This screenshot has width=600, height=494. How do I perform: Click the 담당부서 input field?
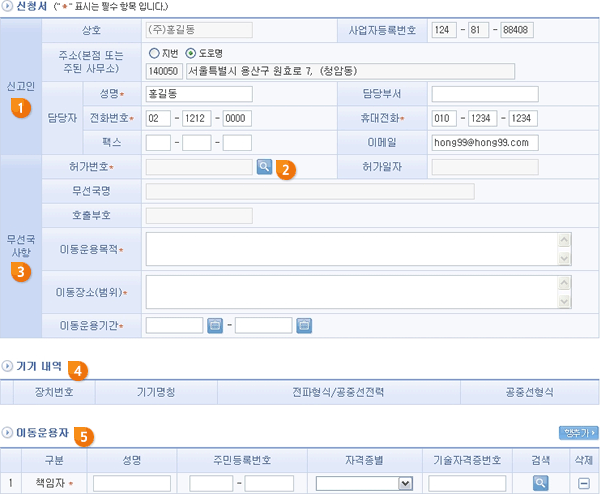(484, 94)
